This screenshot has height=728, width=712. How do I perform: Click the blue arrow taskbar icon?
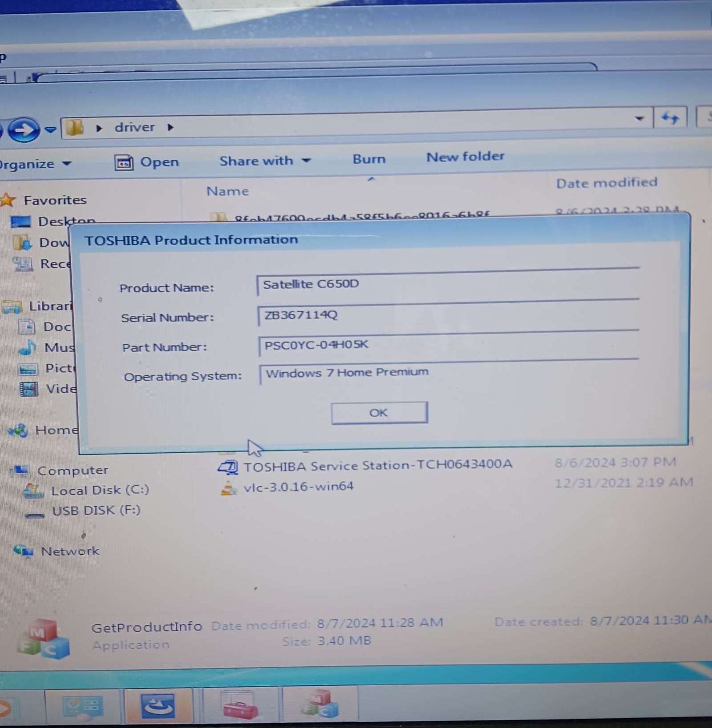point(158,705)
